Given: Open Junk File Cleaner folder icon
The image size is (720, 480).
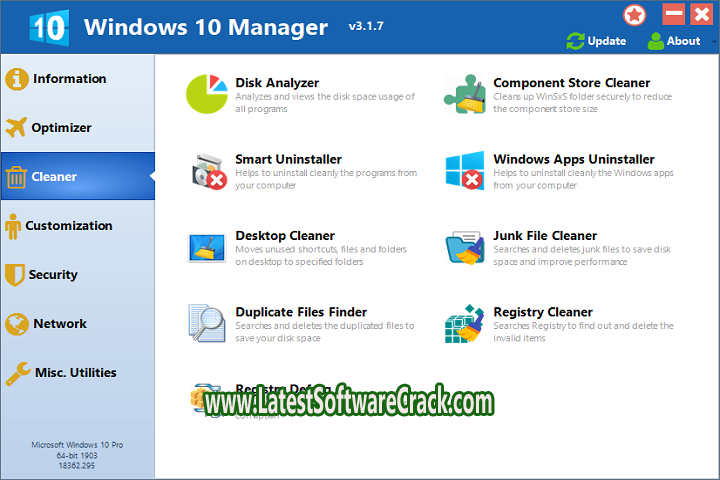Looking at the screenshot, I should (465, 248).
